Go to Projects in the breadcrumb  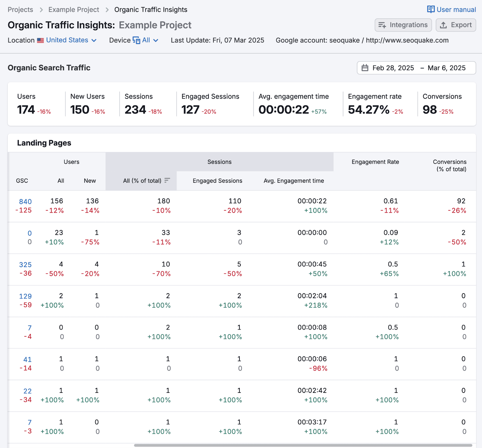20,10
